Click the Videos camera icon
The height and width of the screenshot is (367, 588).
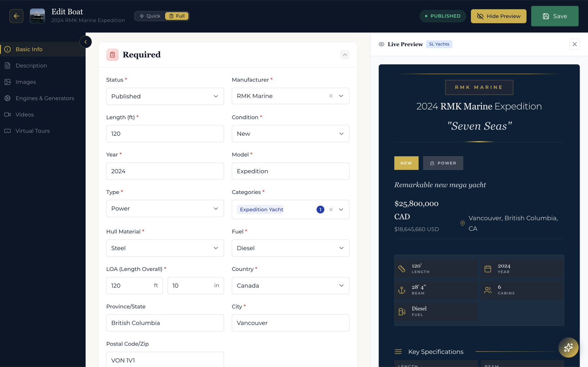[8, 115]
